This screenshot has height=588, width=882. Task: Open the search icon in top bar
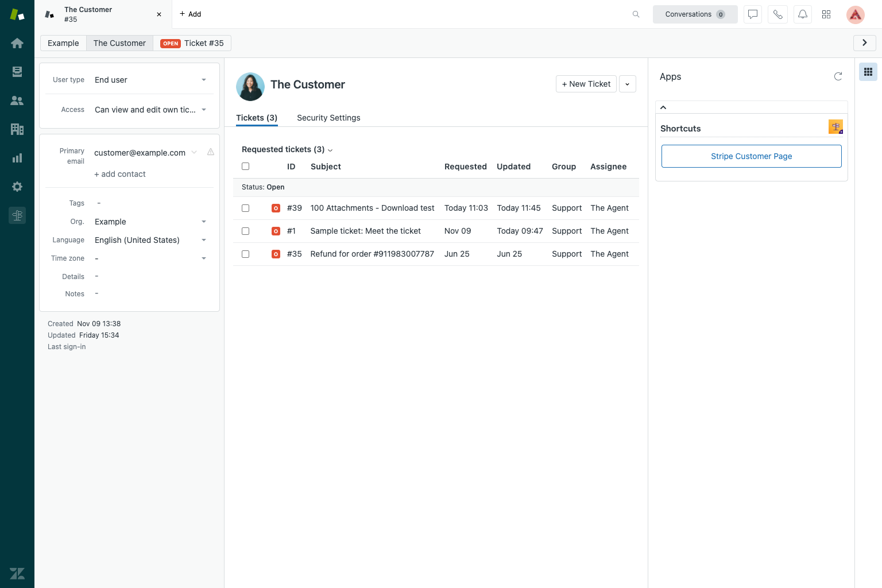pyautogui.click(x=636, y=14)
